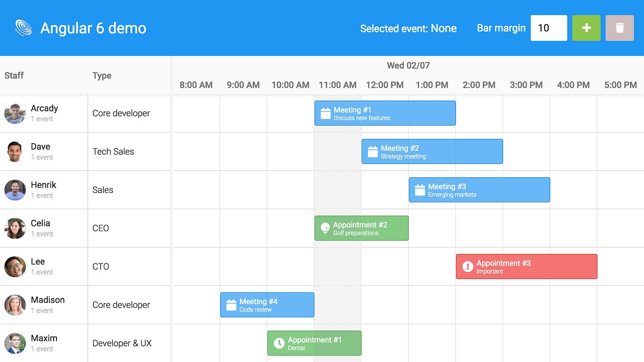
Task: Click the trash can icon
Action: click(619, 27)
